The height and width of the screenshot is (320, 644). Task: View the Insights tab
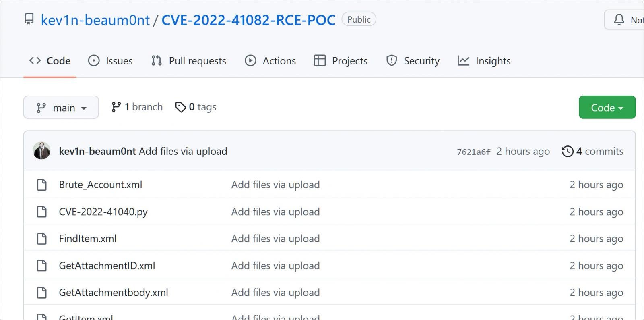point(484,61)
